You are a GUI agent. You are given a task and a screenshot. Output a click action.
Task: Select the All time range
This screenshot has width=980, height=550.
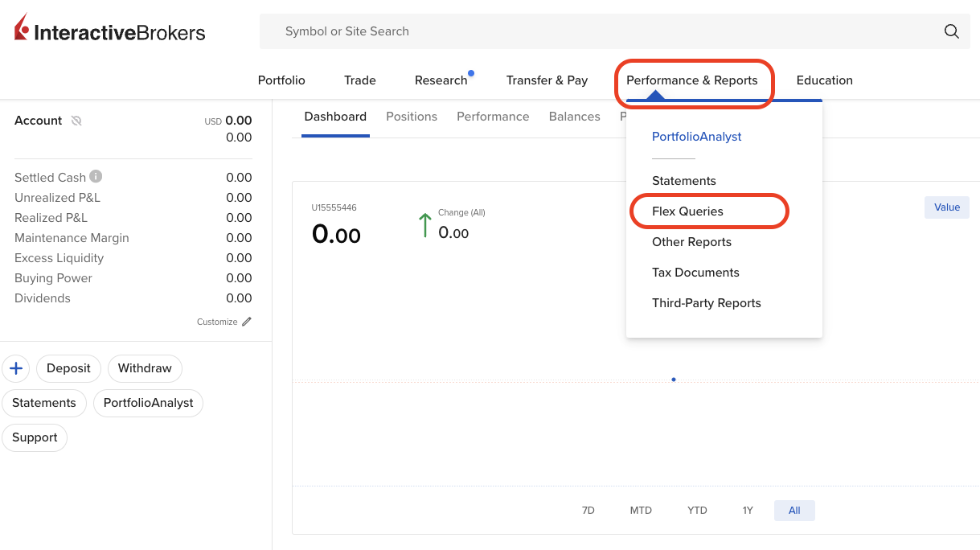pyautogui.click(x=794, y=511)
